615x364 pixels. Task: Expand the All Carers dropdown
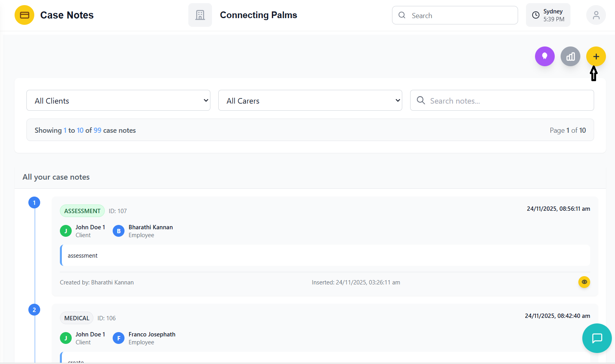tap(310, 100)
